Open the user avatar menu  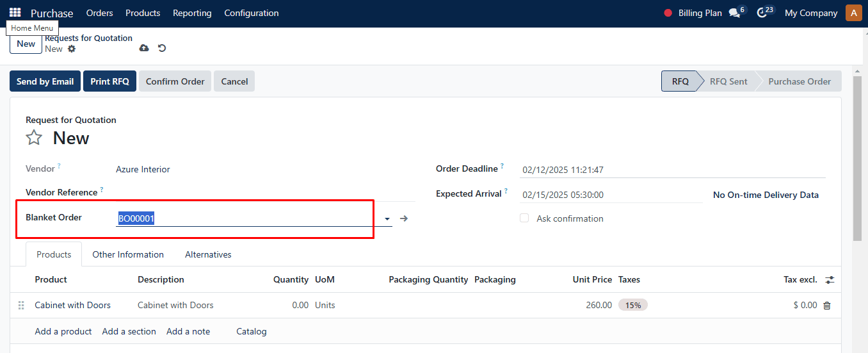854,13
